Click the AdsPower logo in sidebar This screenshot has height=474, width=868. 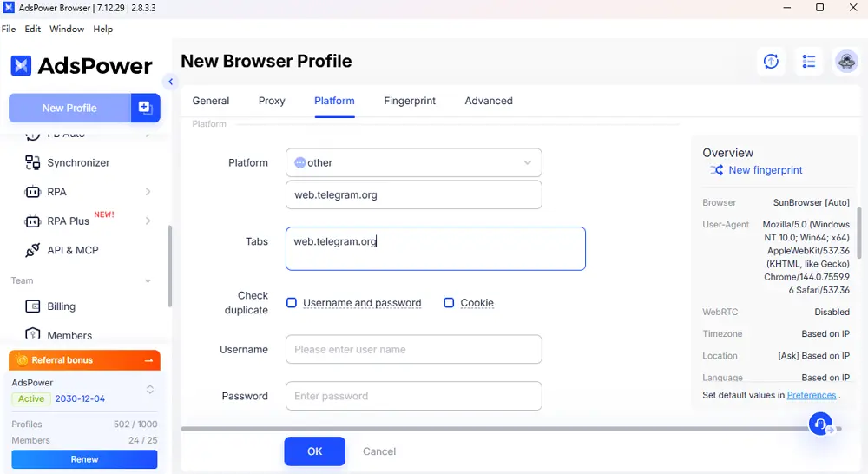(x=81, y=65)
